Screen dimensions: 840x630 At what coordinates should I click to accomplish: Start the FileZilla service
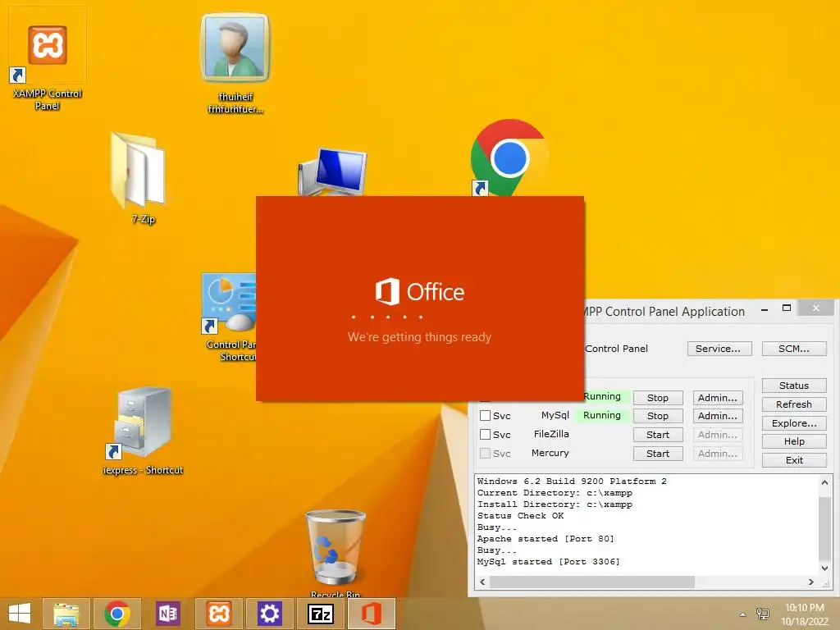(x=658, y=435)
